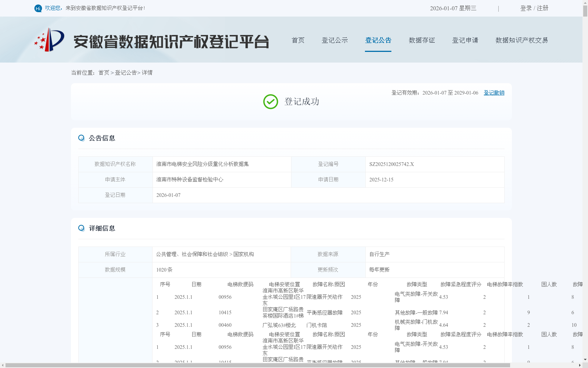The image size is (588, 368).
Task: Click the 登记编号 label cell
Action: [x=328, y=164]
